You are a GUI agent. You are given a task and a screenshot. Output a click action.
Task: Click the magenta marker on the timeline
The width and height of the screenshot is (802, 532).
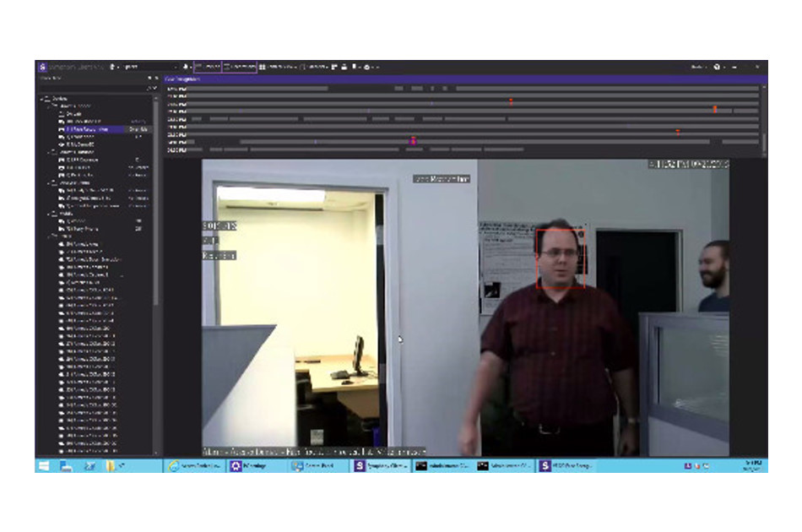coord(413,140)
